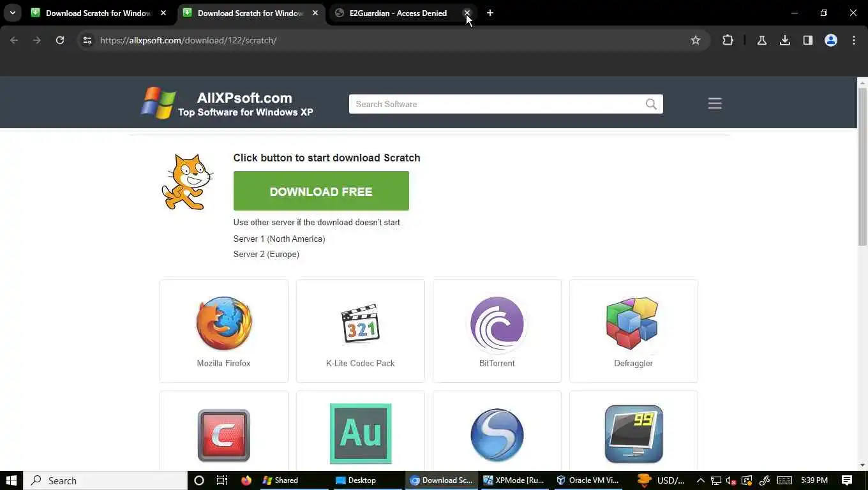
Task: Open the Defraggler icon
Action: pos(633,323)
